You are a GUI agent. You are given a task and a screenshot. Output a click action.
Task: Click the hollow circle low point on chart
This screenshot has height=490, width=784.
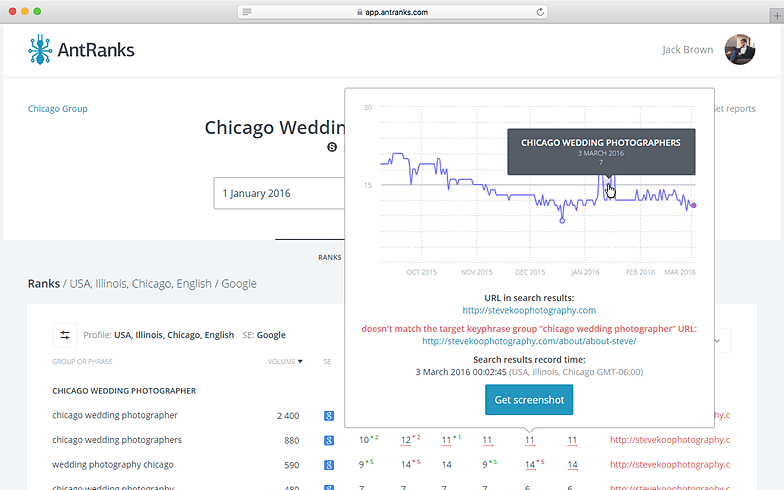pyautogui.click(x=562, y=220)
